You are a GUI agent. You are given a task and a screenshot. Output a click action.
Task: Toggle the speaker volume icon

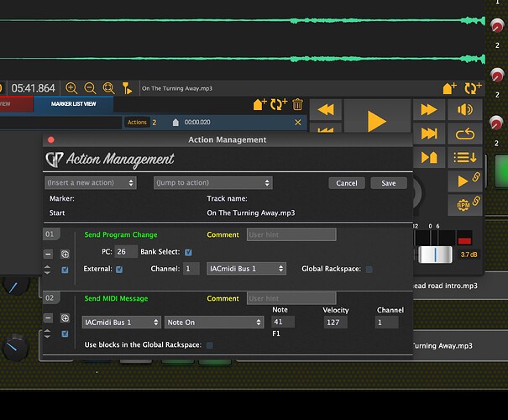(465, 109)
